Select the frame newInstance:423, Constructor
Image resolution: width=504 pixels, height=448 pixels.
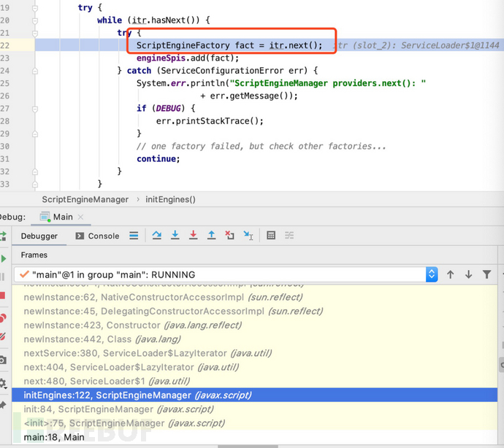pos(255,325)
